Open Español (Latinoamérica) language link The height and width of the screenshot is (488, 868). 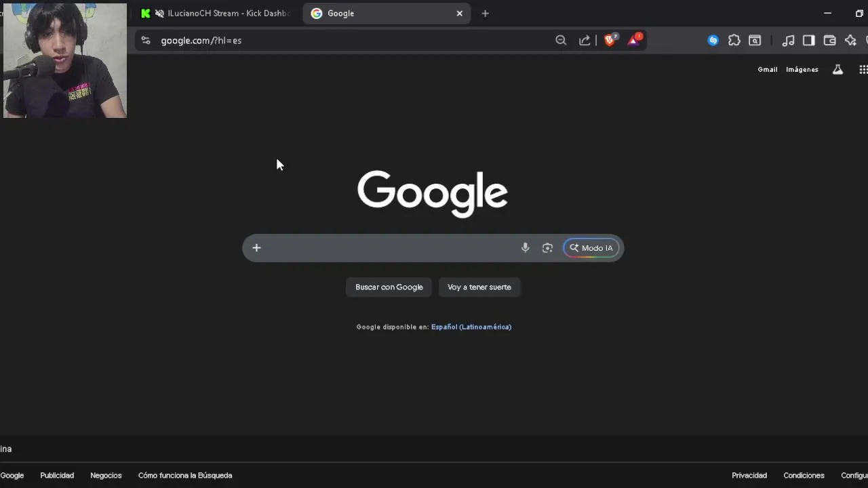click(471, 327)
